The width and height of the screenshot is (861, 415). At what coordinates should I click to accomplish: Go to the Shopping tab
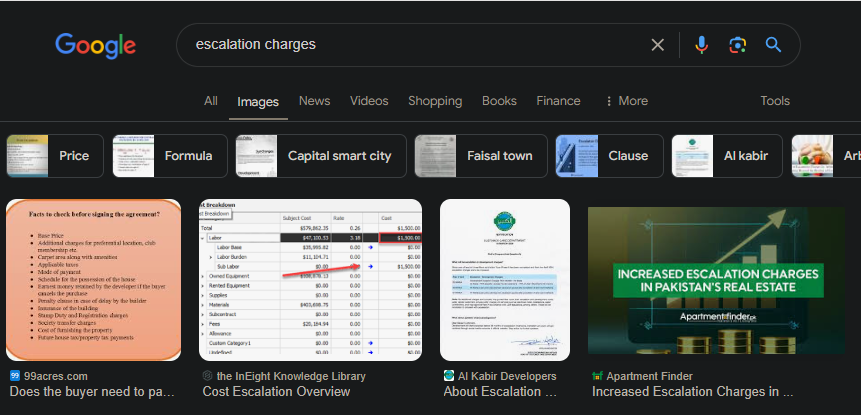click(x=435, y=101)
